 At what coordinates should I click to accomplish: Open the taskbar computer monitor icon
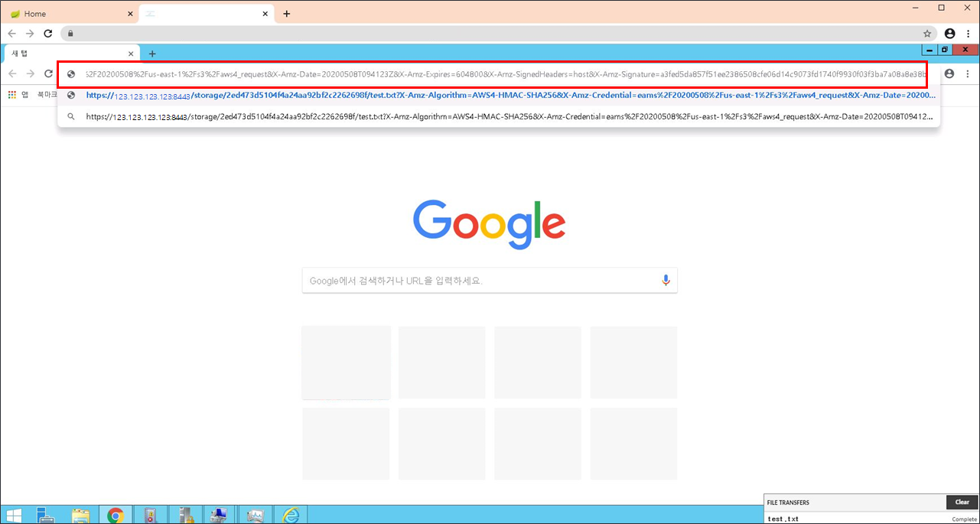[219, 515]
